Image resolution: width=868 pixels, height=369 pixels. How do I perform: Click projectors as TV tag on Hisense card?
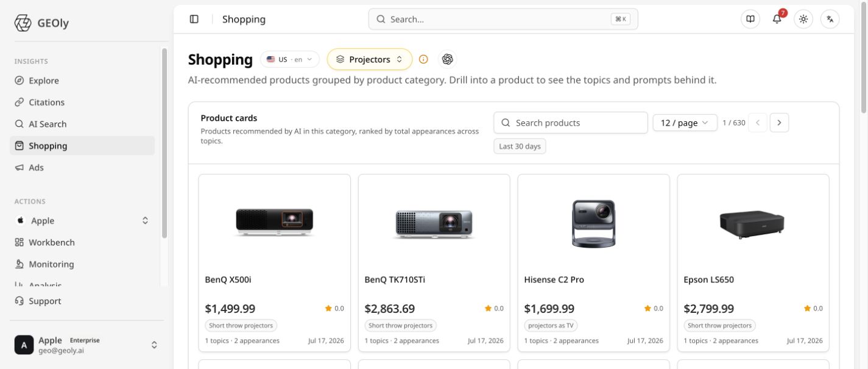(552, 326)
